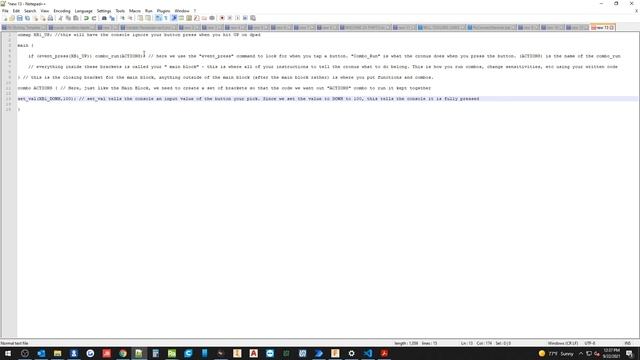Open Visual Studio Code from the taskbar

368,353
